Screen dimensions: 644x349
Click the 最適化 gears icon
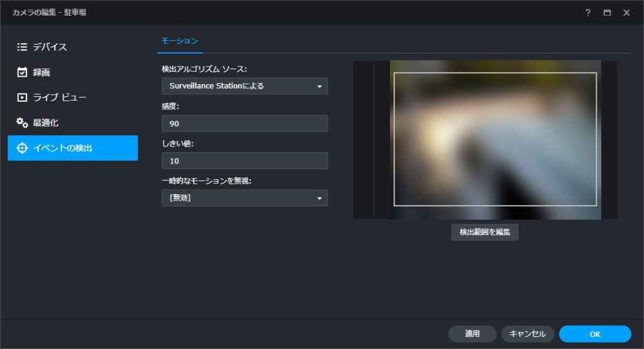tap(22, 123)
